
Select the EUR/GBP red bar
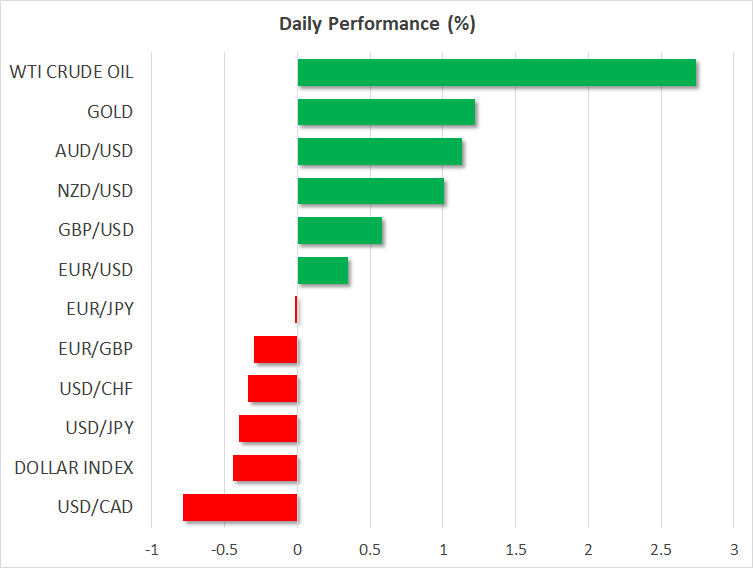pos(276,349)
